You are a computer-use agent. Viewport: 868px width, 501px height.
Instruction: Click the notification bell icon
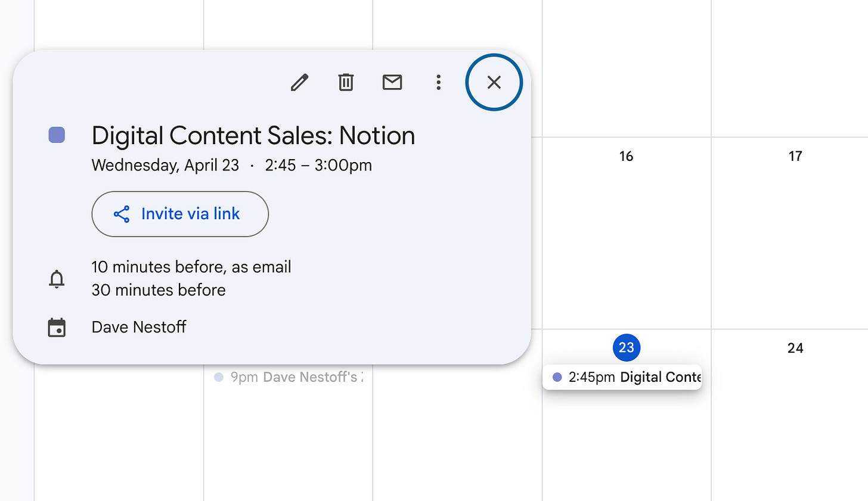coord(57,279)
